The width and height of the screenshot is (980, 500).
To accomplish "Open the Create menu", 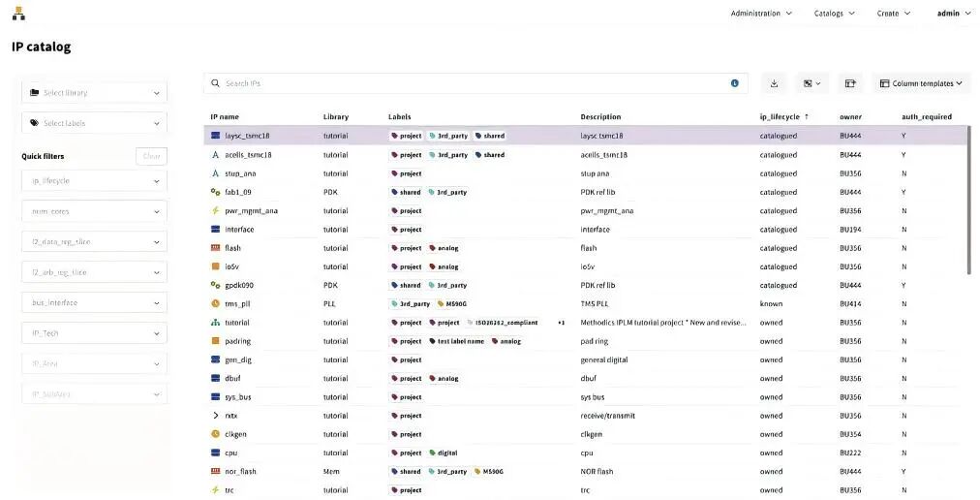I will 894,14.
